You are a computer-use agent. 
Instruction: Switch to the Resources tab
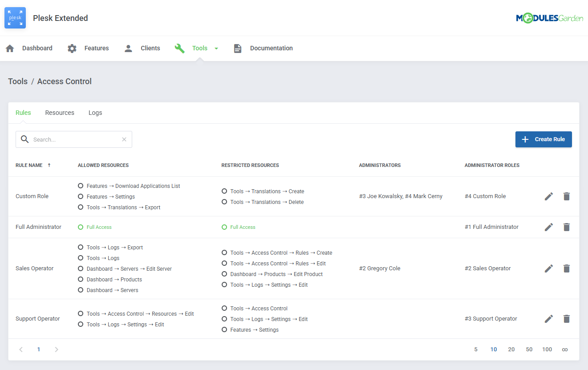pos(60,113)
